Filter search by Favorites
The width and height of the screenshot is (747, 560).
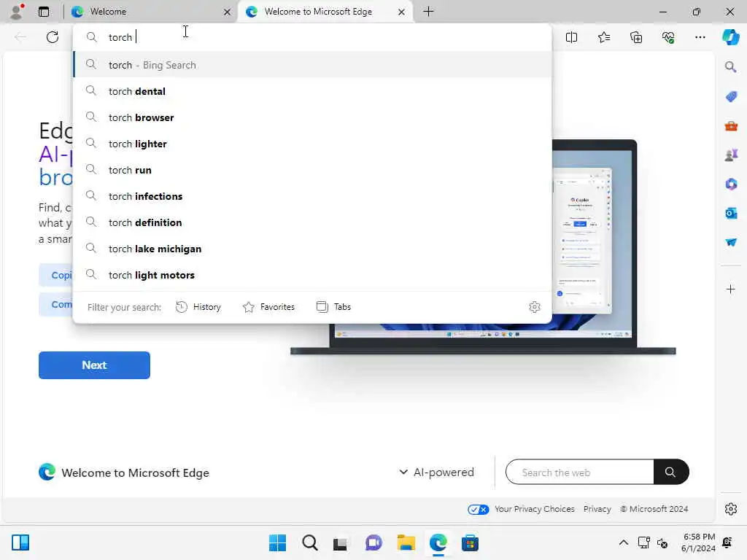click(268, 307)
